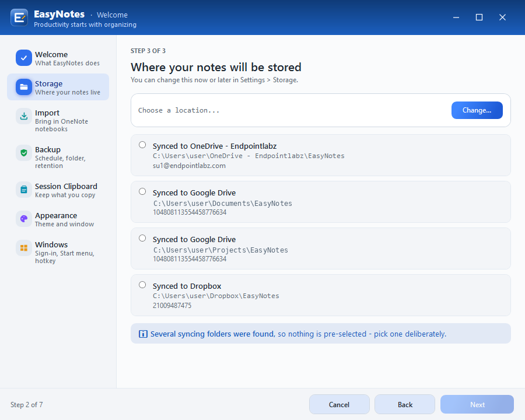Viewport: 525px width, 420px height.
Task: Select the OneDrive - Endpointlabz radio button
Action: [142, 145]
